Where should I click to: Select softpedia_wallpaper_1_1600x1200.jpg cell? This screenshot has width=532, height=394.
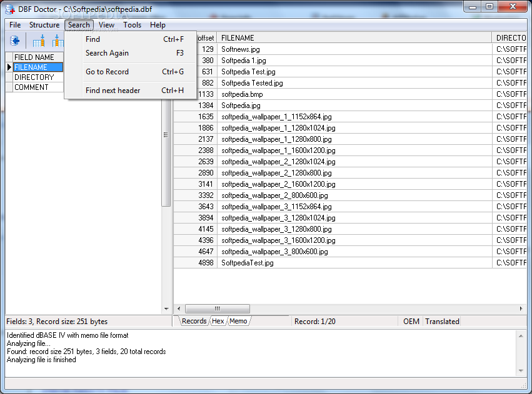tap(354, 150)
